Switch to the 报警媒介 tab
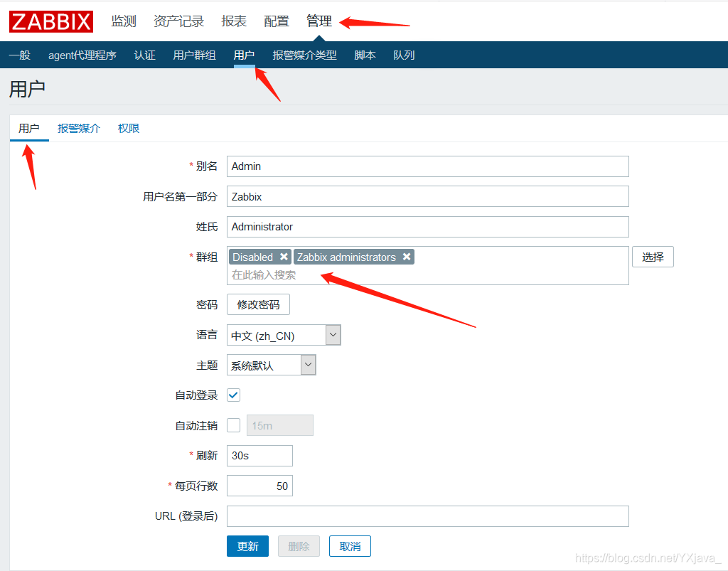The width and height of the screenshot is (728, 571). (x=78, y=129)
